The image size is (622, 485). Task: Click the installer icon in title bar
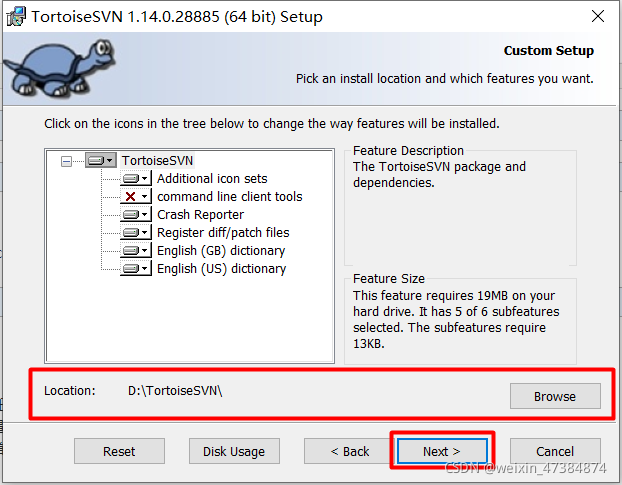(x=15, y=16)
